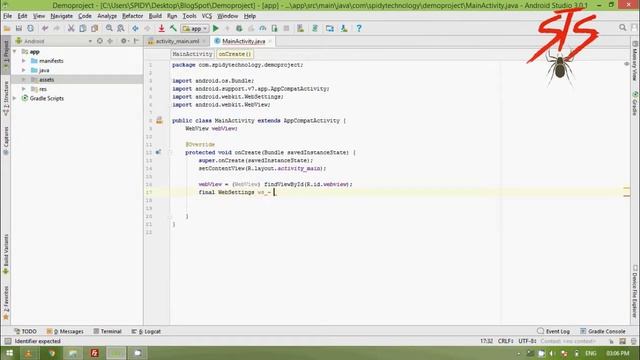Image resolution: width=640 pixels, height=360 pixels.
Task: Expand the Gradle Scripts node
Action: click(x=15, y=98)
